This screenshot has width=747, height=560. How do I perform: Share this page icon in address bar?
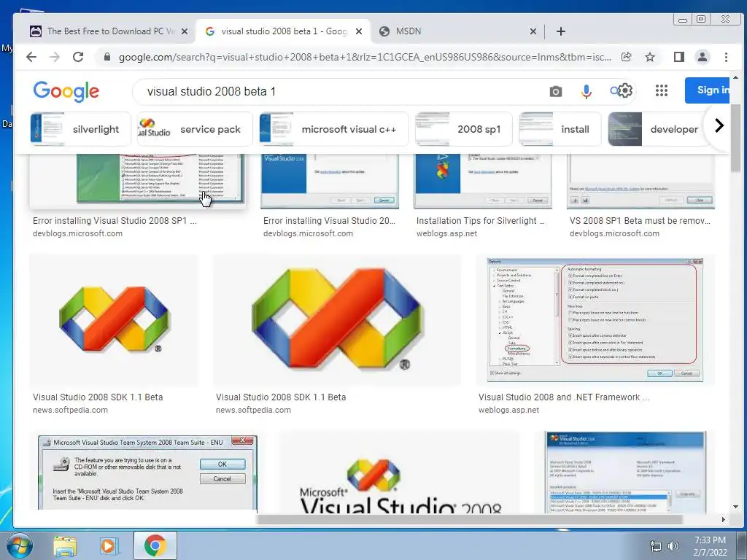click(626, 57)
